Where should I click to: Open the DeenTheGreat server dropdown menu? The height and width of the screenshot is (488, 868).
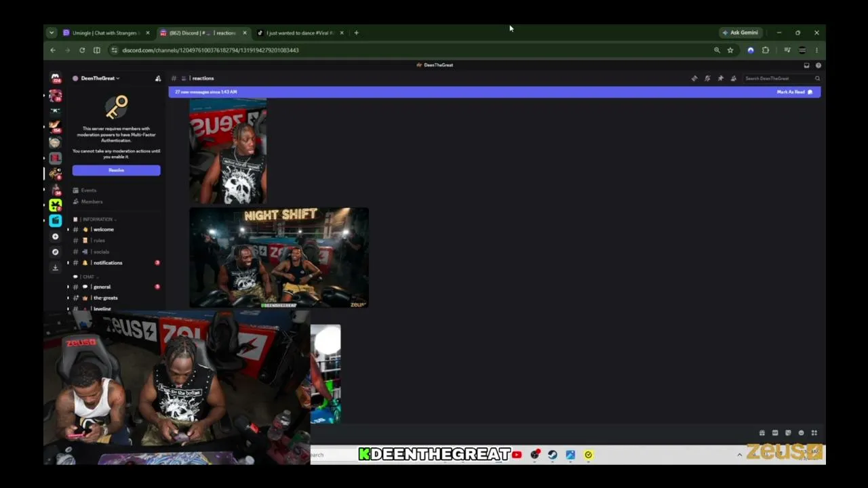point(100,79)
